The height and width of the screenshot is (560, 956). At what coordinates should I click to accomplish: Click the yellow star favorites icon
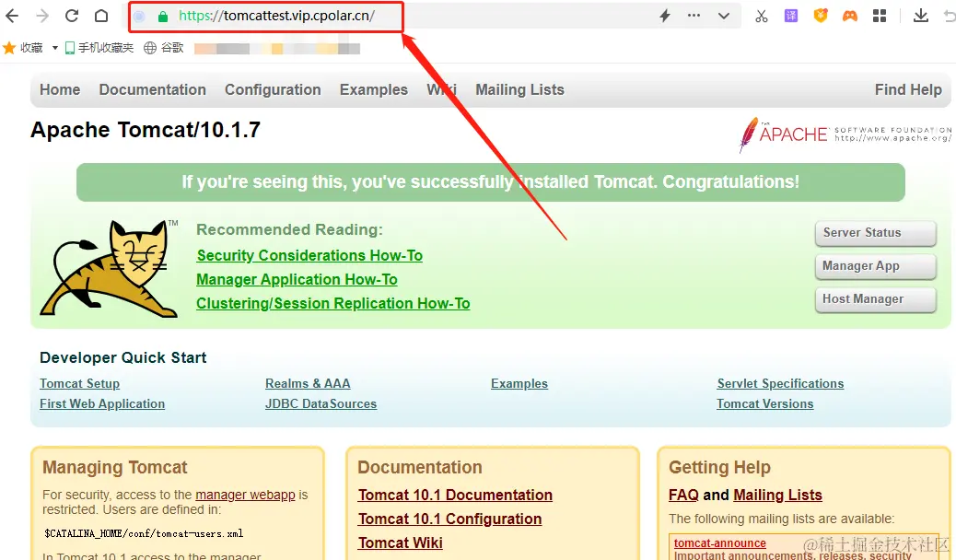coord(9,48)
